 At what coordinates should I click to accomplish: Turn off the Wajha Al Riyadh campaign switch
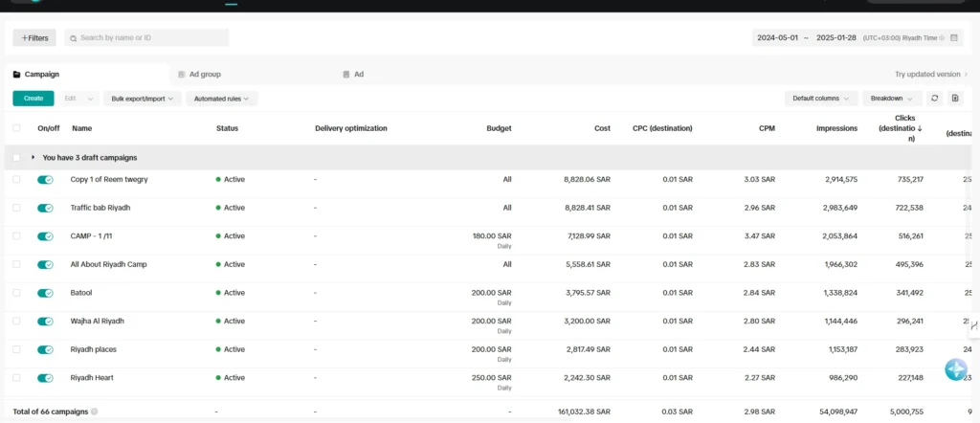point(45,322)
